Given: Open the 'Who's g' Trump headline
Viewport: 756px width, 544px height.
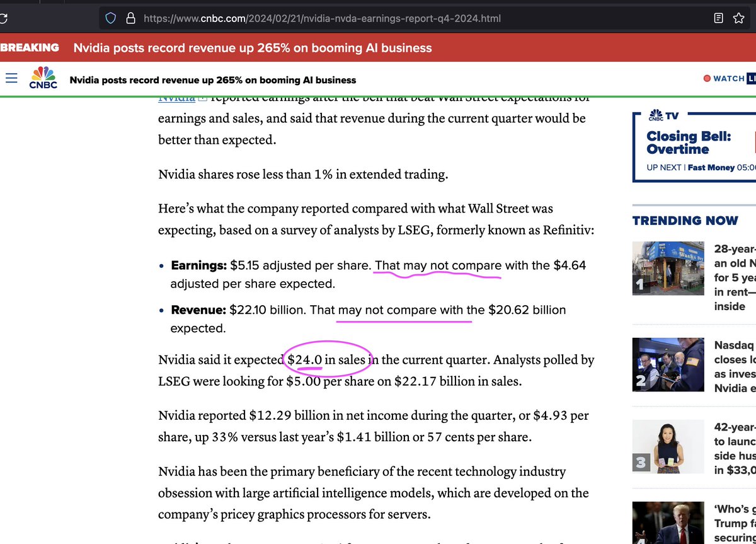Looking at the screenshot, I should (x=735, y=524).
